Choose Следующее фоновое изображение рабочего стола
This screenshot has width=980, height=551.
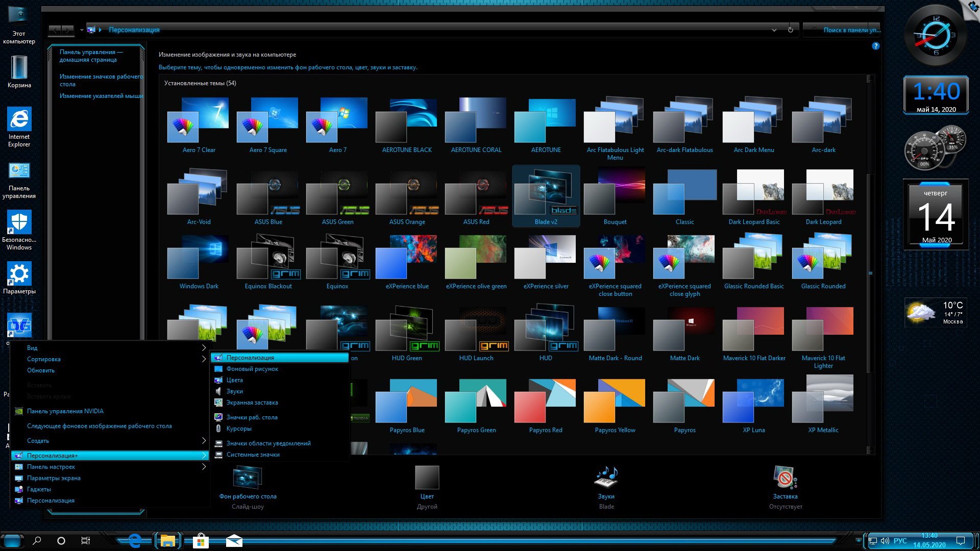pos(110,426)
